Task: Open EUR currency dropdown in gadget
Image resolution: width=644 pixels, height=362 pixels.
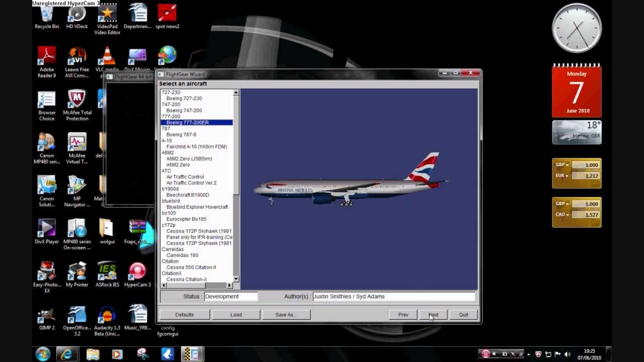Action: coord(562,176)
